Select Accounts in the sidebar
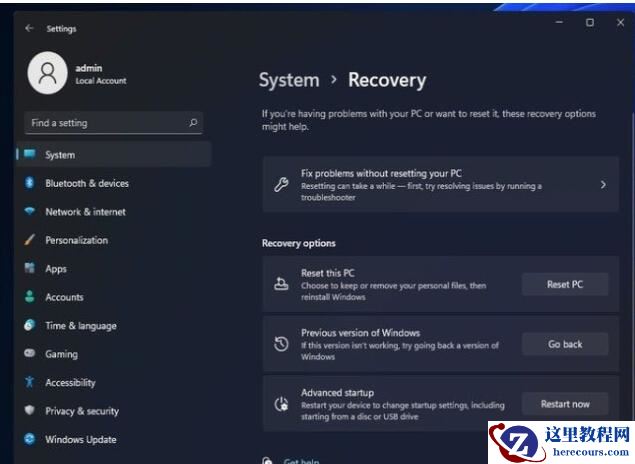 tap(114, 297)
